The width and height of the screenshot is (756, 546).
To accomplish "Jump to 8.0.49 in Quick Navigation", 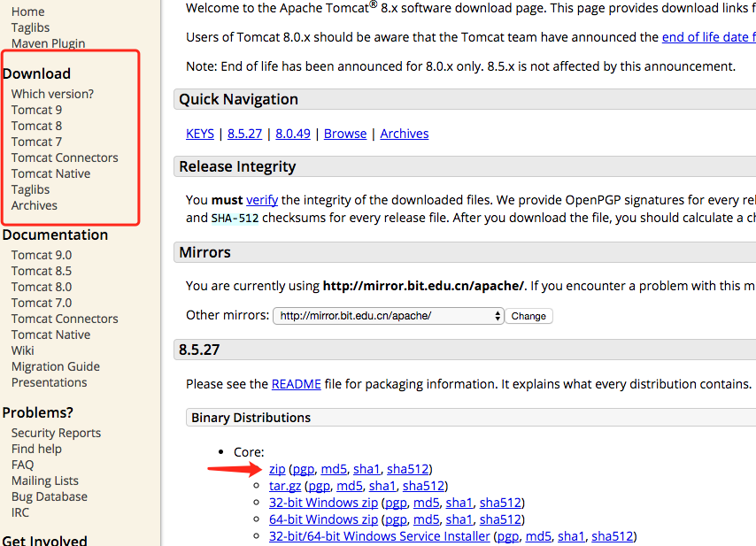I will 293,134.
